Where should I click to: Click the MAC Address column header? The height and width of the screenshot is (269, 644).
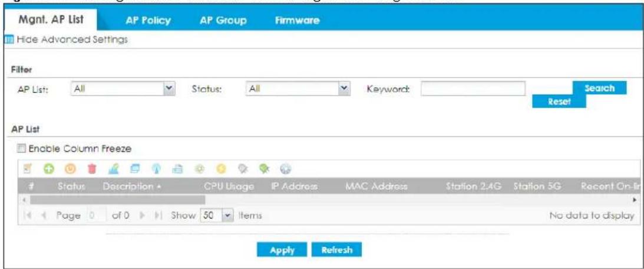[x=377, y=187]
